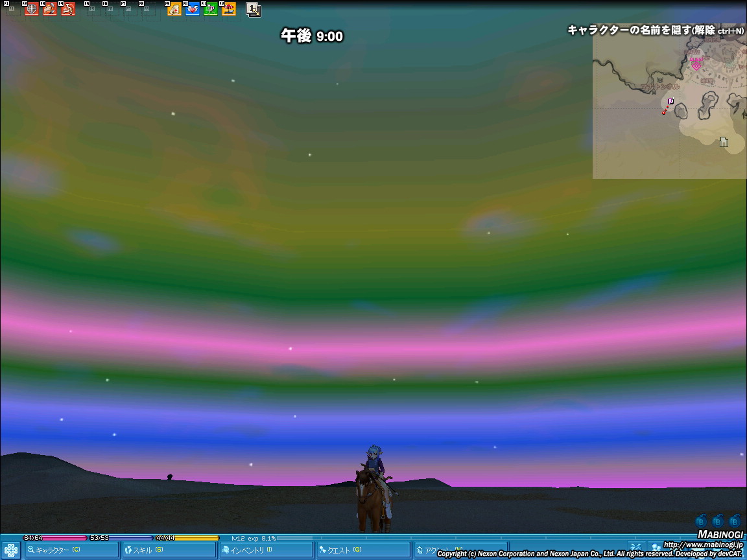Open the インベントリ (I) window
This screenshot has width=747, height=560.
[267, 550]
